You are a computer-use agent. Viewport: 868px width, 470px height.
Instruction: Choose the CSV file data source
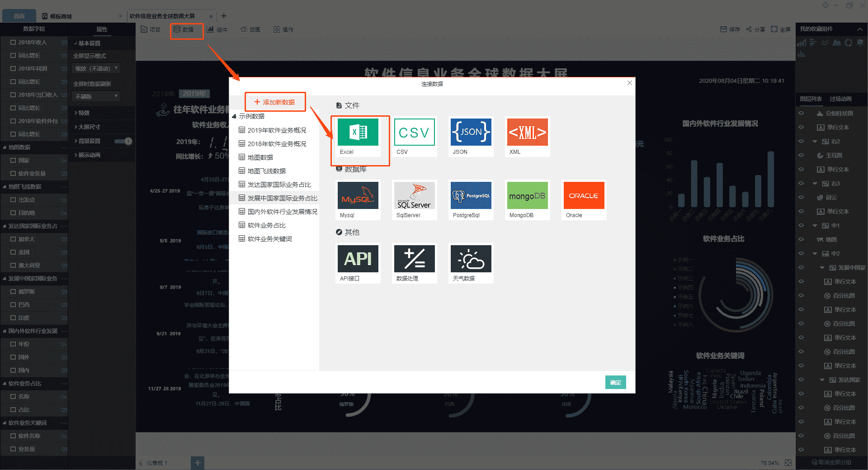click(414, 137)
